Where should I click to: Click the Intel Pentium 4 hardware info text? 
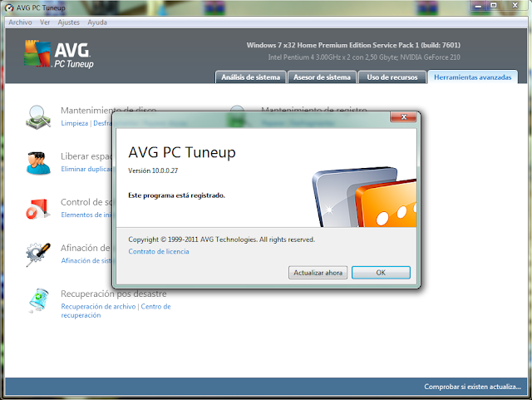click(x=364, y=57)
